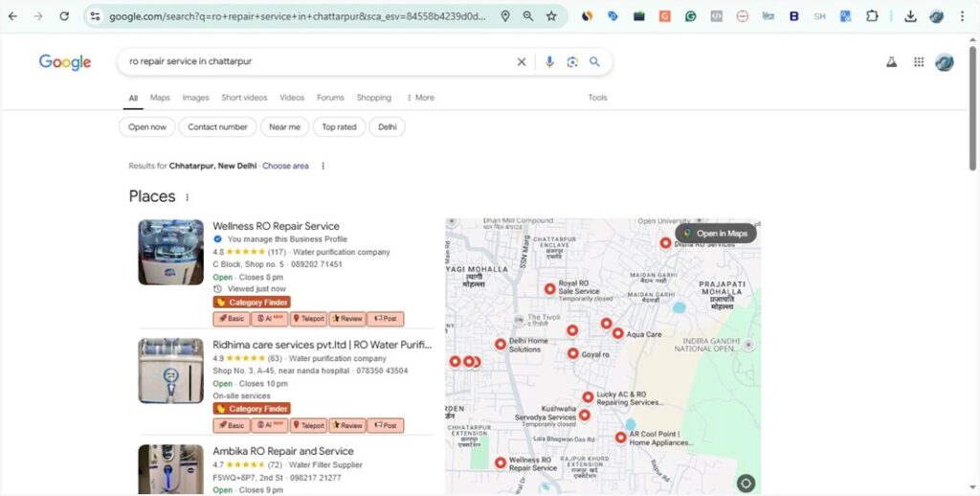View site information icon in address bar
This screenshot has width=980, height=496.
click(95, 16)
